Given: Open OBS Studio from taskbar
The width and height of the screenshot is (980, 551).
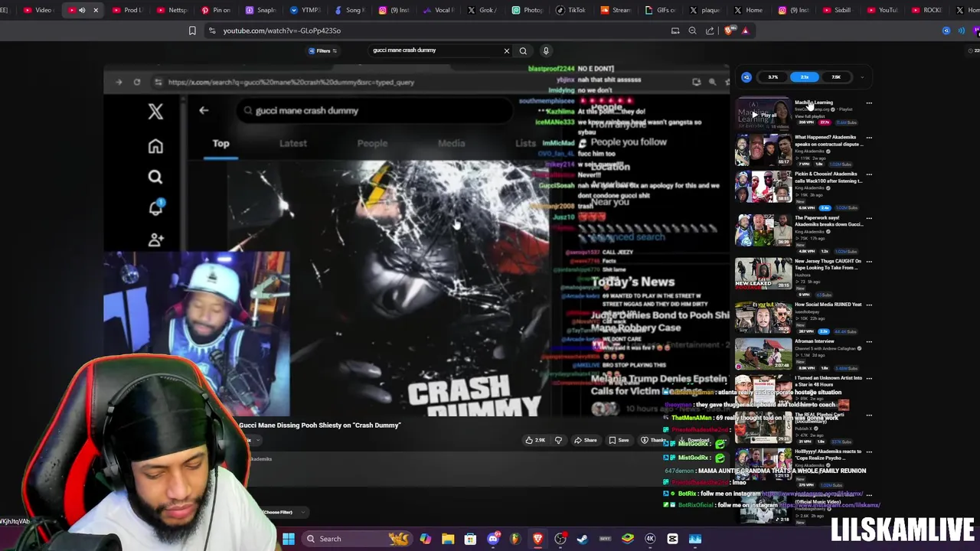Looking at the screenshot, I should [560, 539].
